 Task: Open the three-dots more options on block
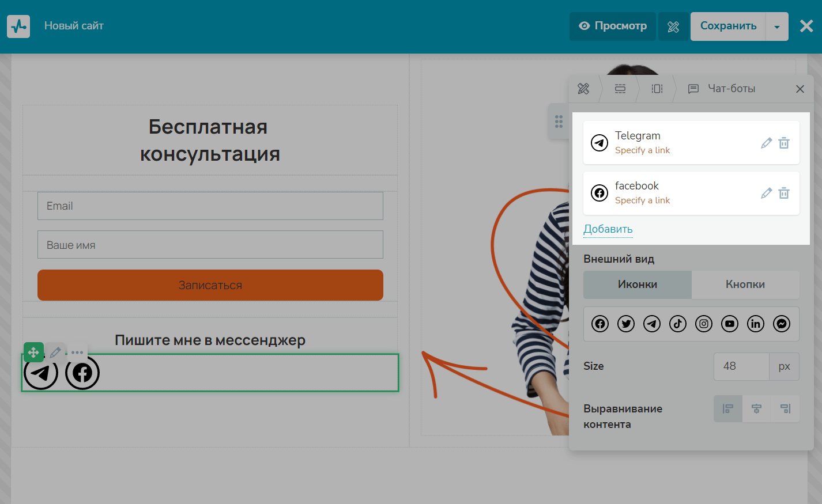click(77, 352)
